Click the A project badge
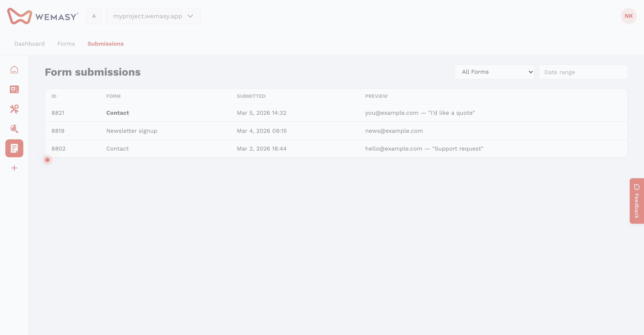 (94, 16)
